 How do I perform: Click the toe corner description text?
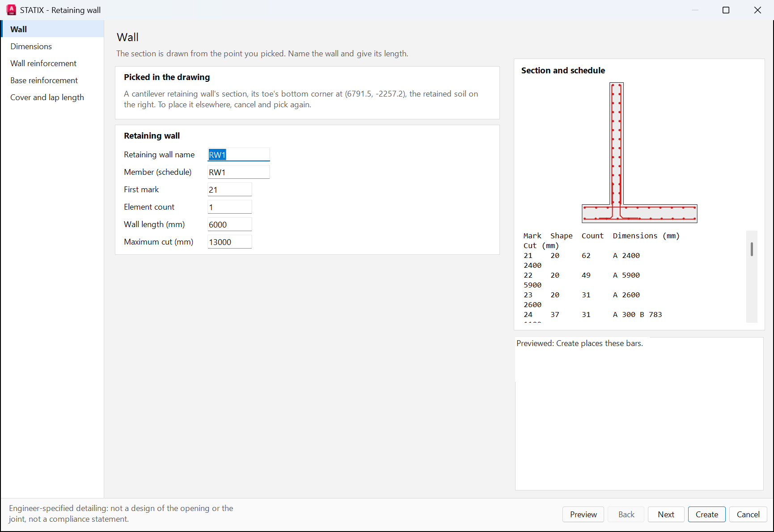[x=301, y=99]
